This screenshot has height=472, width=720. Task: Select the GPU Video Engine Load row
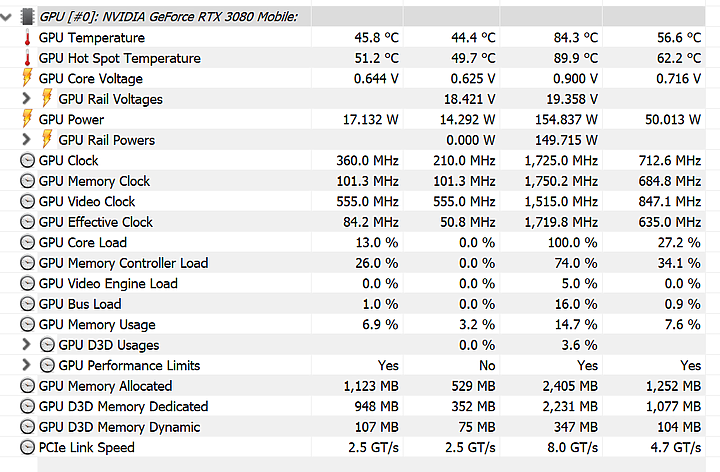pyautogui.click(x=108, y=283)
